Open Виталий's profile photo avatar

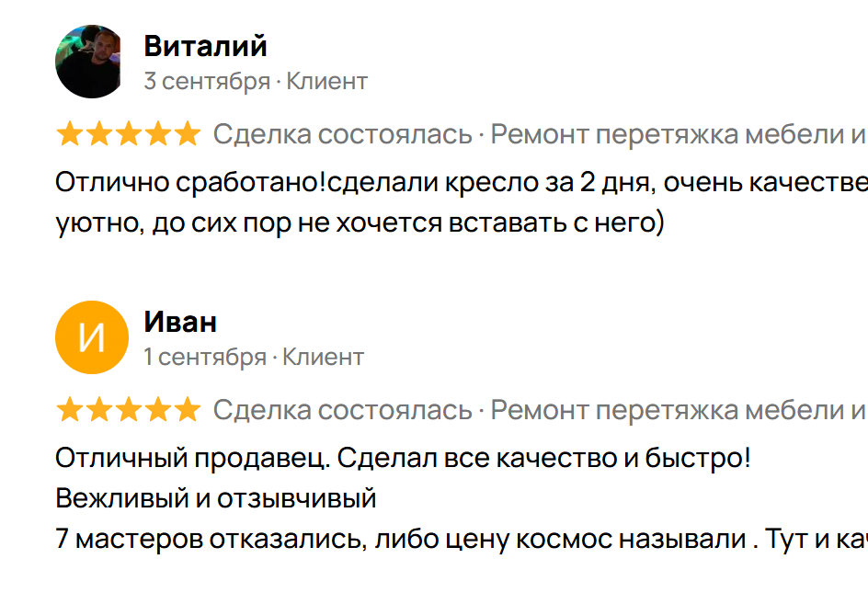pos(90,62)
